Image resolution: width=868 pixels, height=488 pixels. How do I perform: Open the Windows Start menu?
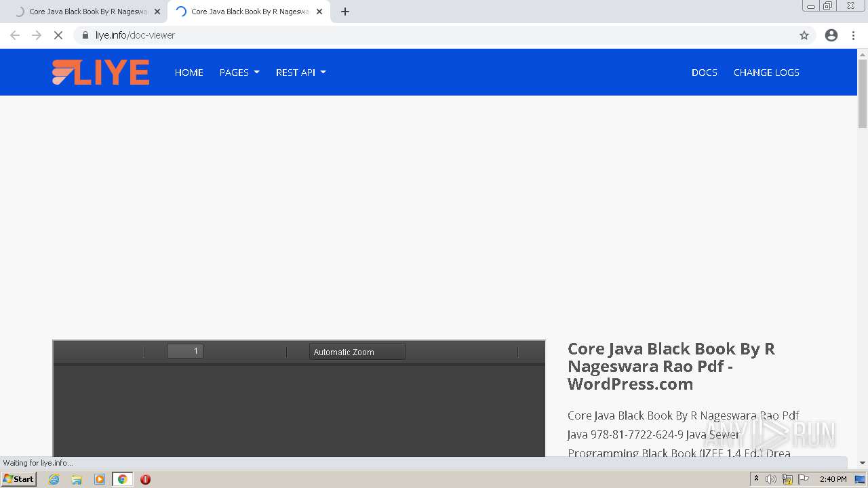click(x=19, y=479)
